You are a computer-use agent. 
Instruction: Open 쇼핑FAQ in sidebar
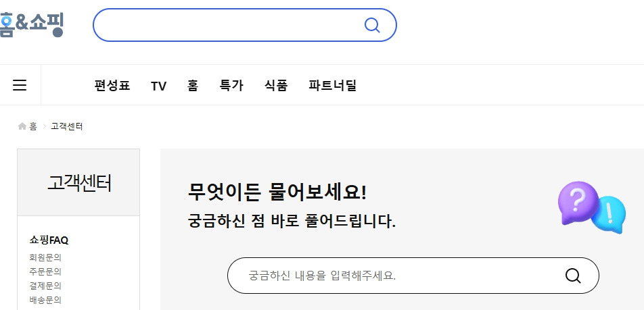[49, 240]
